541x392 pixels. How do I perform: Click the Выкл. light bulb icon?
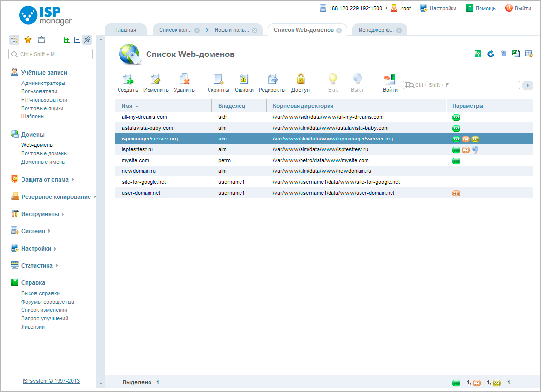(x=358, y=79)
